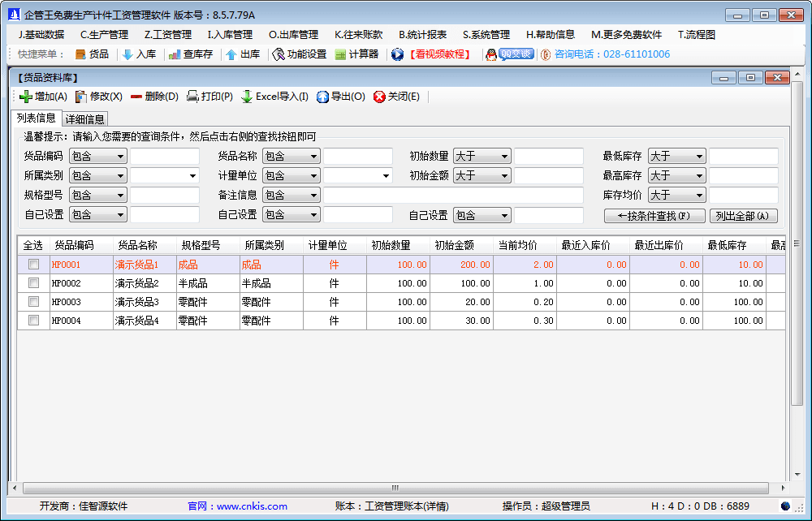Open Excel导入(I) import tool

[247, 97]
